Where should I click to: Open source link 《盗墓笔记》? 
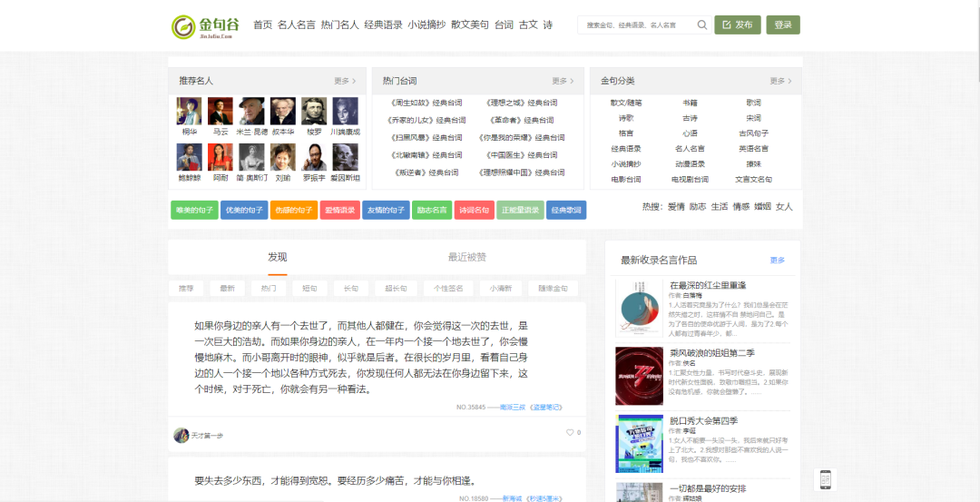coord(545,407)
